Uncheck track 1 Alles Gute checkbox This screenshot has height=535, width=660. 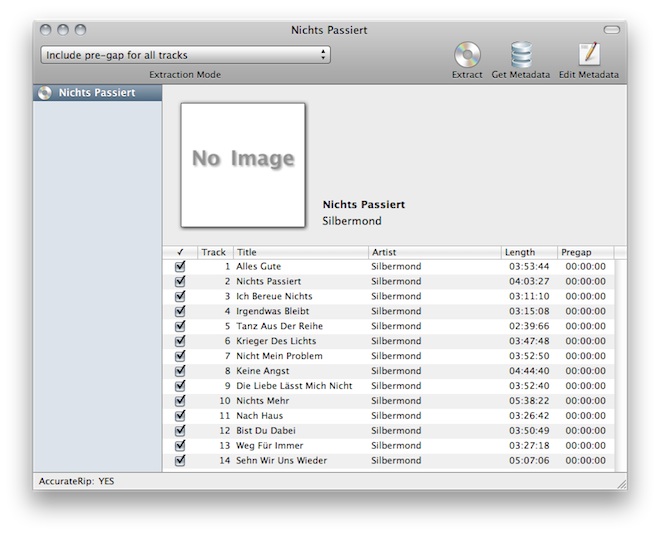point(180,267)
